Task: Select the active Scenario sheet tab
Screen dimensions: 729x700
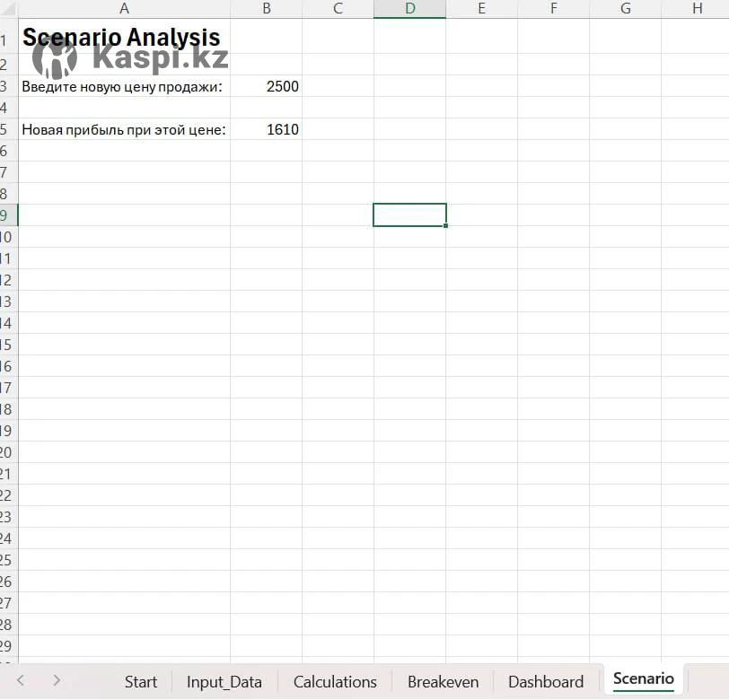Action: coord(643,678)
